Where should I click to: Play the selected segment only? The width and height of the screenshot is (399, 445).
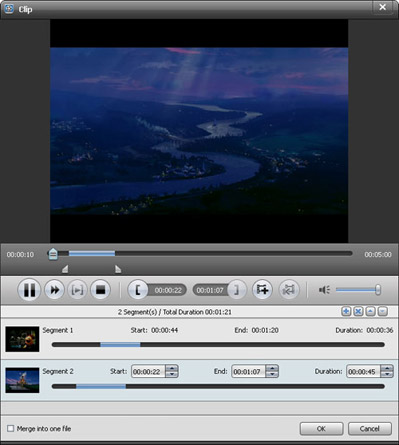click(77, 290)
